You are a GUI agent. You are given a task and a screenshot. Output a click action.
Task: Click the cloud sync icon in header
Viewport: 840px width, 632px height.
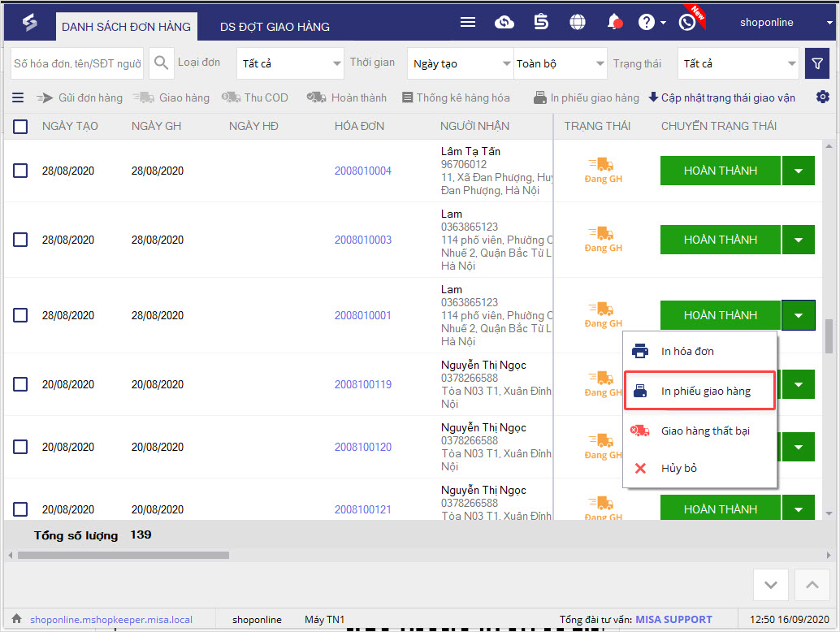tap(504, 23)
